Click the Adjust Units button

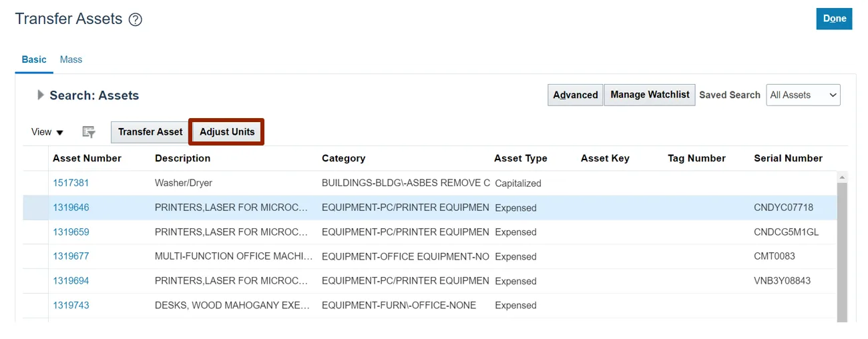pos(227,132)
